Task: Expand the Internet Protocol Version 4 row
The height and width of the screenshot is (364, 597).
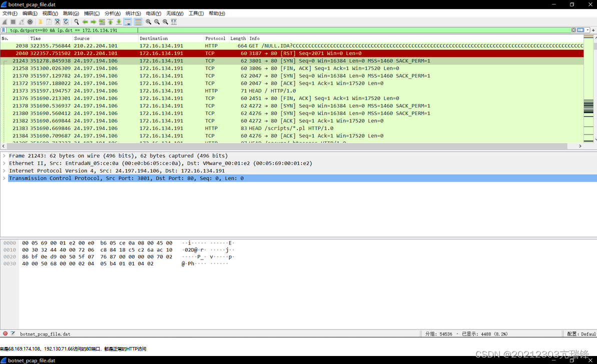Action: click(x=4, y=171)
